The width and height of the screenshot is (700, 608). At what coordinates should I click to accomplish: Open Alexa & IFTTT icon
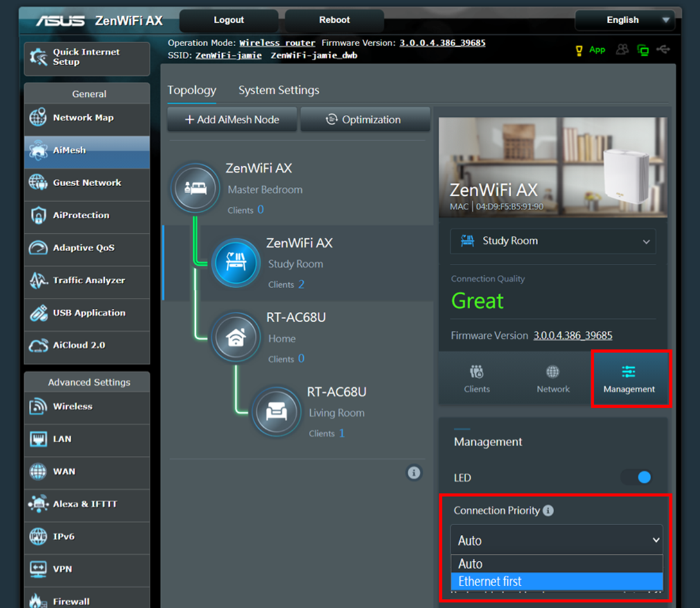tap(38, 504)
